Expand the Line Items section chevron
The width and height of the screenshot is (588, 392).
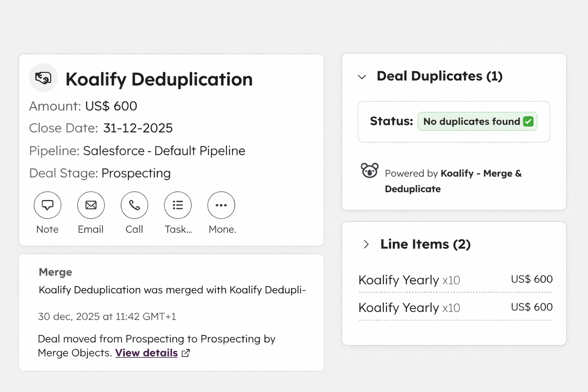click(366, 244)
